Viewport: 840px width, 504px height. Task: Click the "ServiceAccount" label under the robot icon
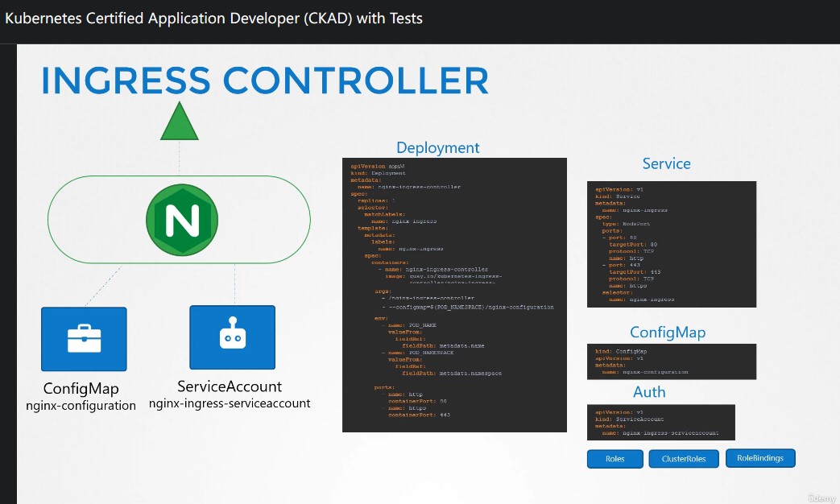pos(230,386)
